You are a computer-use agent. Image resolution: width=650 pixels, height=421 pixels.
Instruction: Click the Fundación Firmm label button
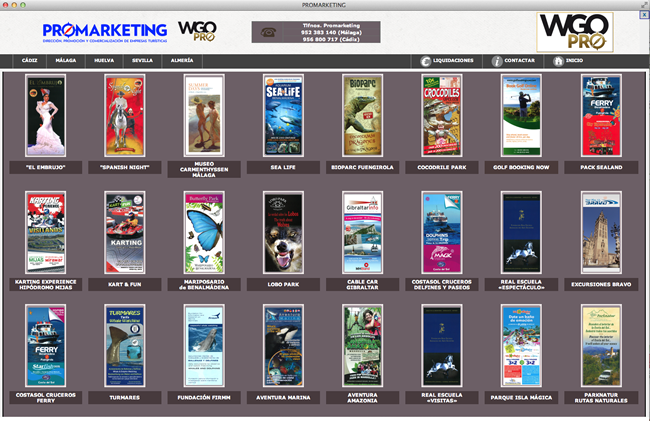click(x=204, y=397)
